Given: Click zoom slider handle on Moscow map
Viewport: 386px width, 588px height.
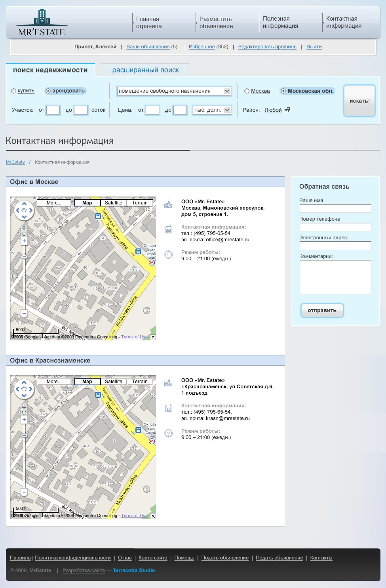Looking at the screenshot, I should tap(24, 257).
